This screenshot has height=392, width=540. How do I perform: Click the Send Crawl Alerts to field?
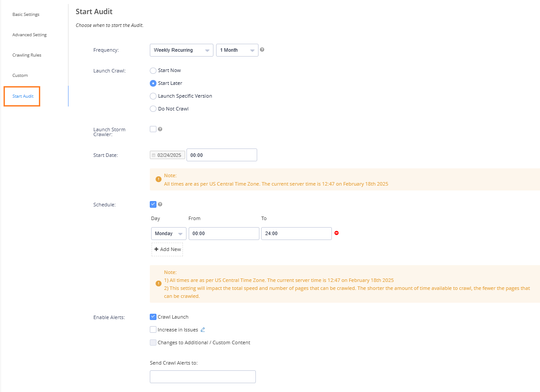pyautogui.click(x=203, y=377)
